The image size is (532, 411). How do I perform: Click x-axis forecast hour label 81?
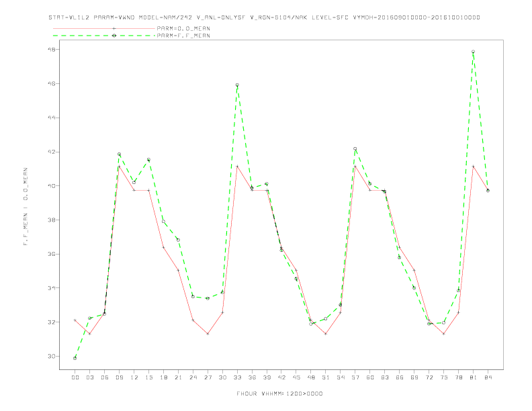pos(474,377)
